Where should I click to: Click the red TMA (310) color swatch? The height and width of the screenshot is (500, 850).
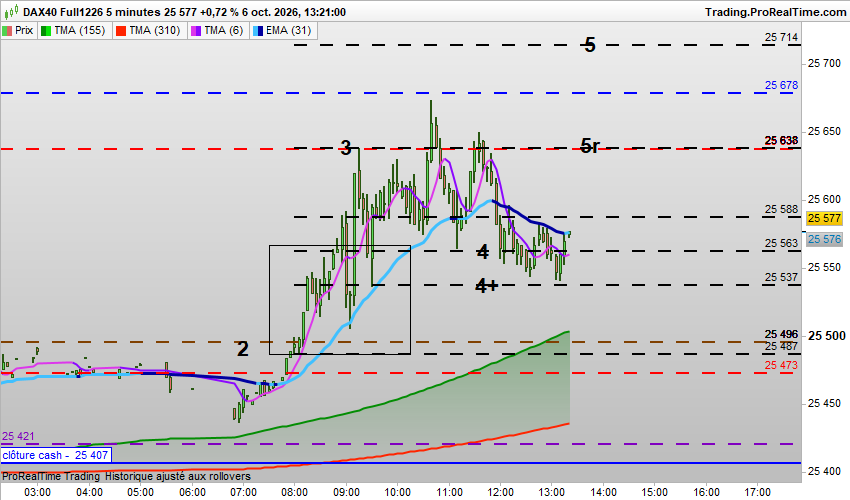121,31
